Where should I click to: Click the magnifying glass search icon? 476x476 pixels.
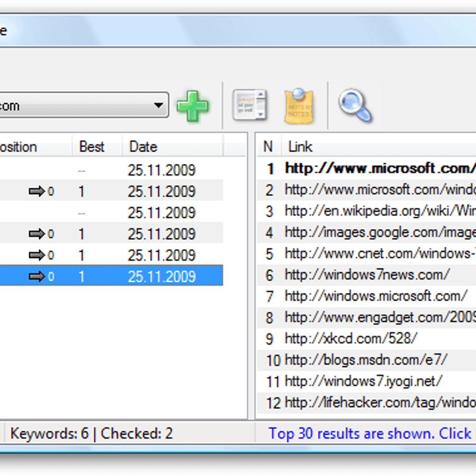355,105
